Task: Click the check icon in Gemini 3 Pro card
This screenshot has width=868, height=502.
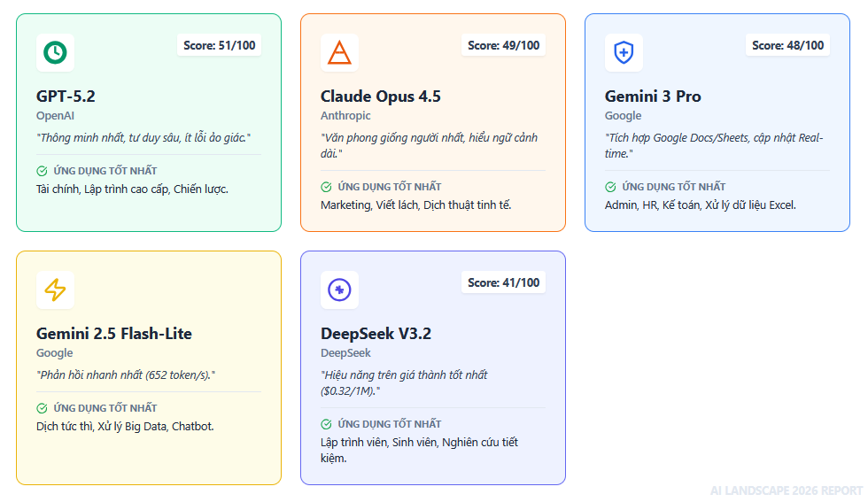Action: (x=610, y=187)
